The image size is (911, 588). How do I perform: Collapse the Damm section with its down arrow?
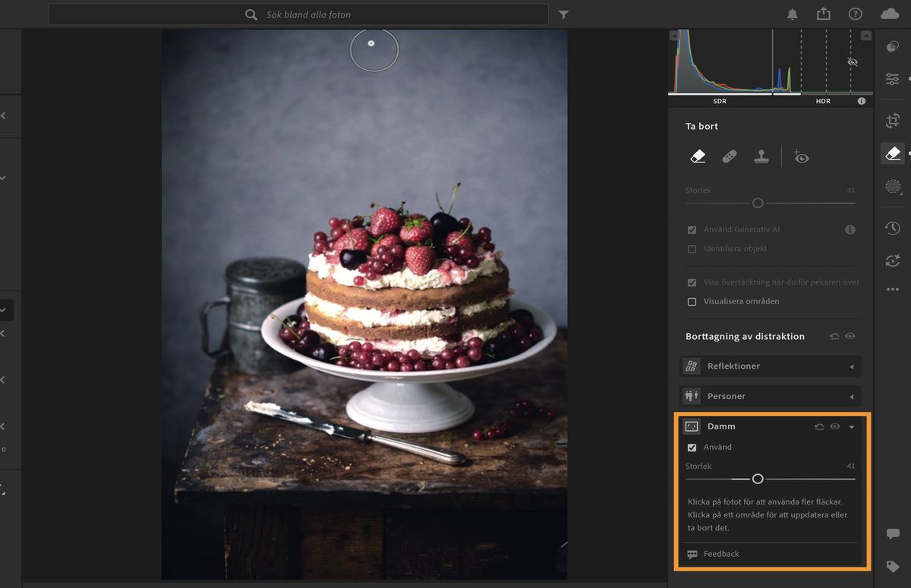click(852, 427)
